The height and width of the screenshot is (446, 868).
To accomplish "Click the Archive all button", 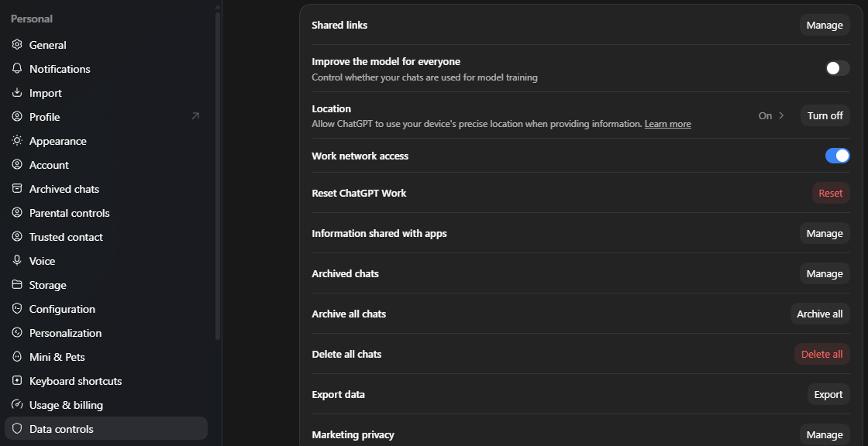I will 820,314.
